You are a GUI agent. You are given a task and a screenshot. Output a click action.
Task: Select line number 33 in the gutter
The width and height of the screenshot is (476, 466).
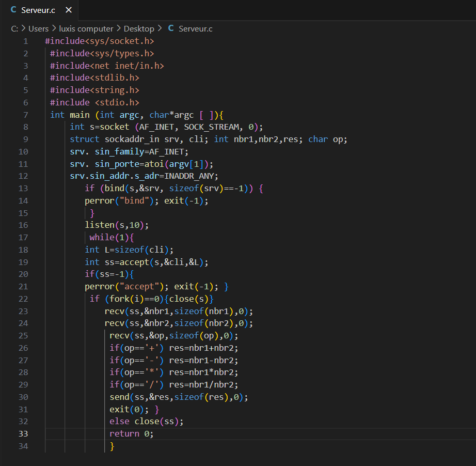(x=23, y=433)
